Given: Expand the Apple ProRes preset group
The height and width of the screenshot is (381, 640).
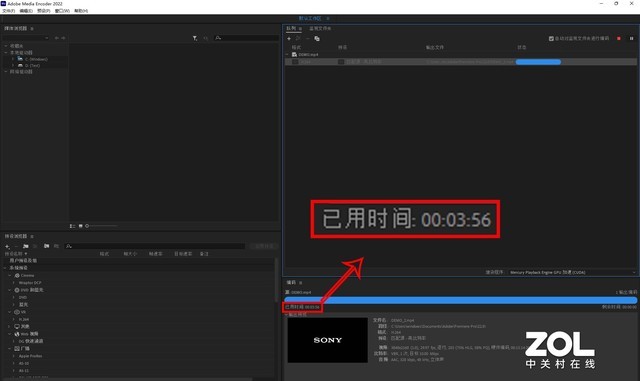Looking at the screenshot, I should (14, 356).
